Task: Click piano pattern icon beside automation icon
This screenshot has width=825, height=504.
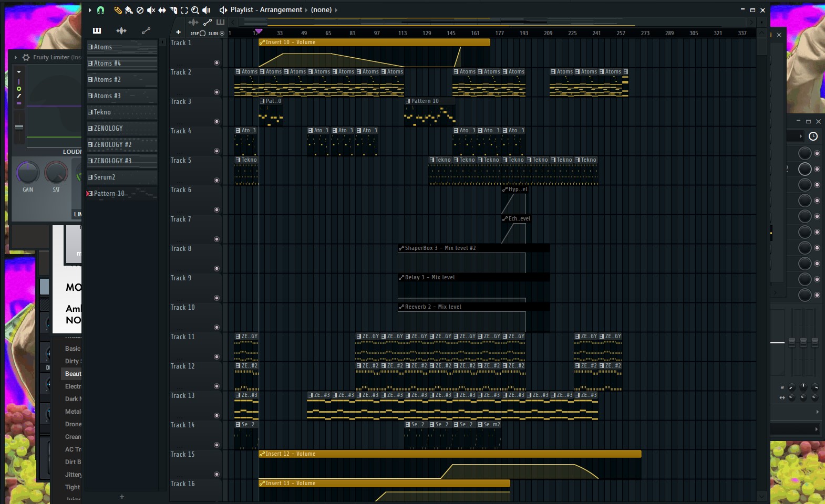Action: pyautogui.click(x=220, y=22)
